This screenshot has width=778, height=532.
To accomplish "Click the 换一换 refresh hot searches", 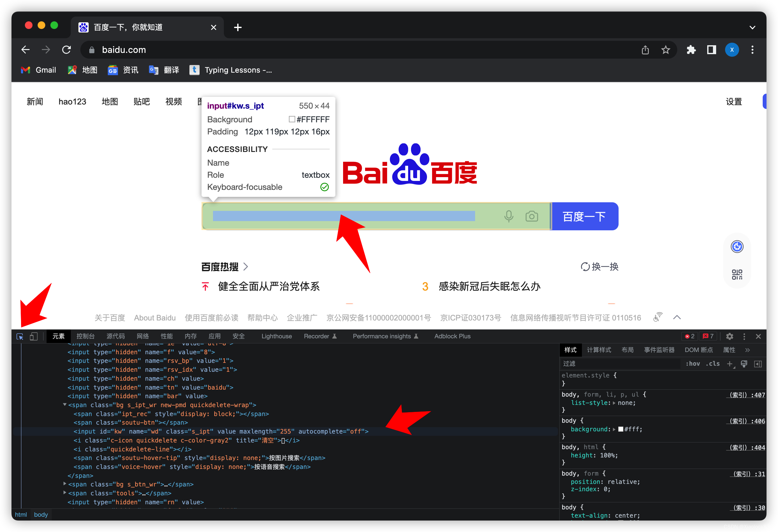I will pyautogui.click(x=599, y=267).
